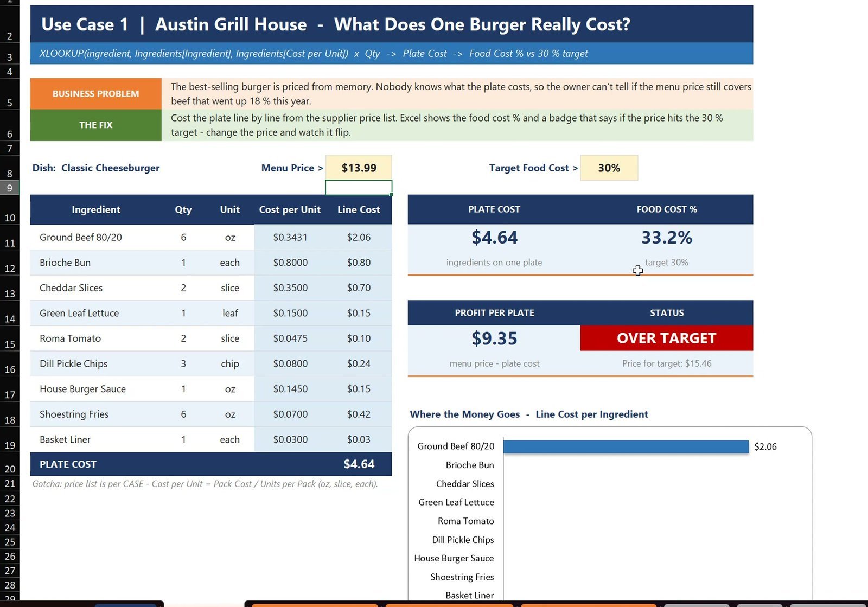The height and width of the screenshot is (607, 868).
Task: Click the empty selected cell below Menu Price
Action: point(359,188)
